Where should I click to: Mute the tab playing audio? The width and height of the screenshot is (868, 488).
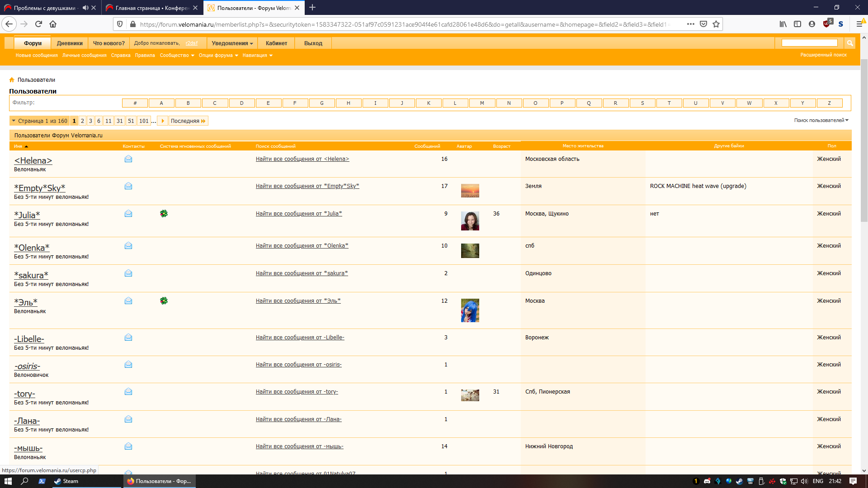pyautogui.click(x=85, y=8)
